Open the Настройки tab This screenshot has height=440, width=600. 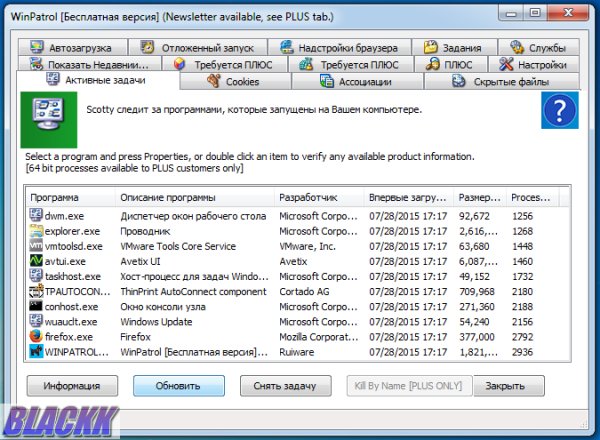(534, 64)
